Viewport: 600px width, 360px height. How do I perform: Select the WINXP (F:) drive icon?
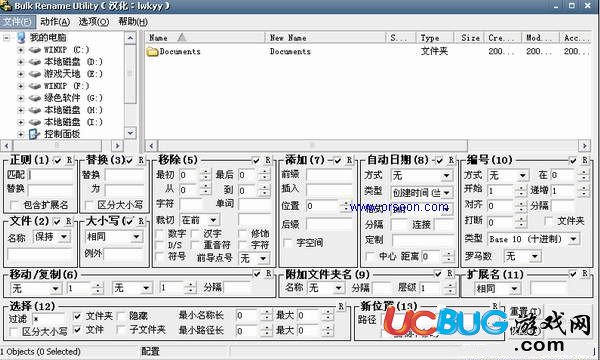[x=35, y=86]
